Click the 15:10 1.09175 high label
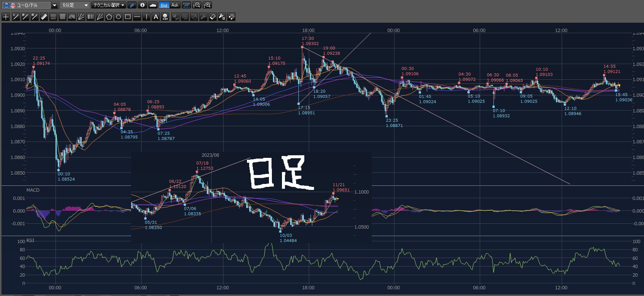Viewport: 644px width, 296px height. point(276,61)
